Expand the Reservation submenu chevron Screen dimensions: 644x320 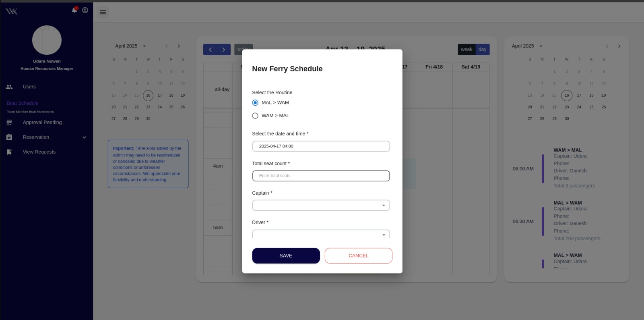pos(85,137)
